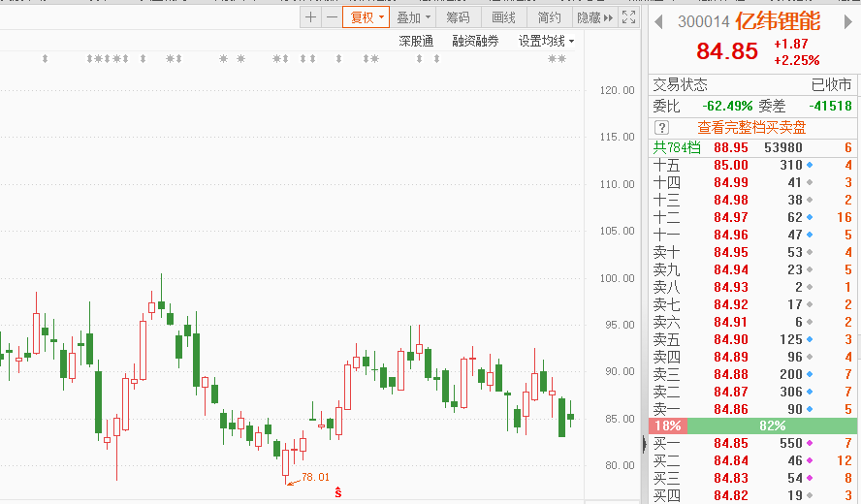This screenshot has width=861, height=504.
Task: Click the 卖八 price 84.93
Action: [x=731, y=287]
